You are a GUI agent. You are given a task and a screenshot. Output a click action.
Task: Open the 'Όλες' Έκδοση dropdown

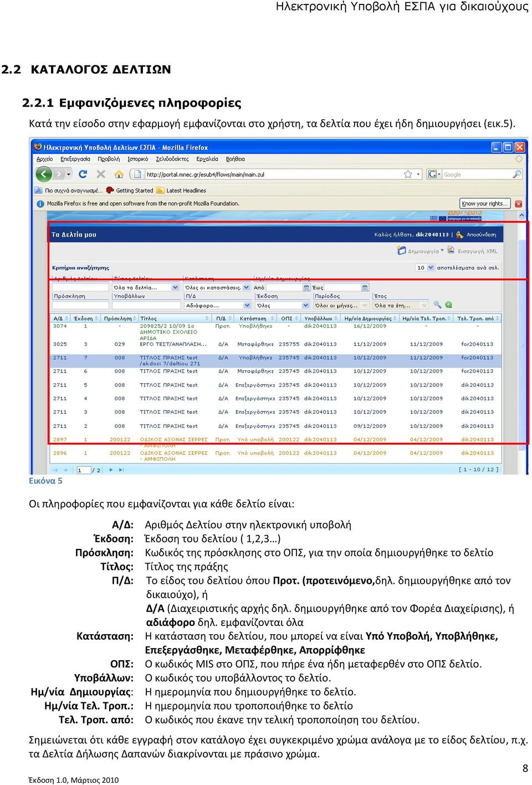pos(283,305)
